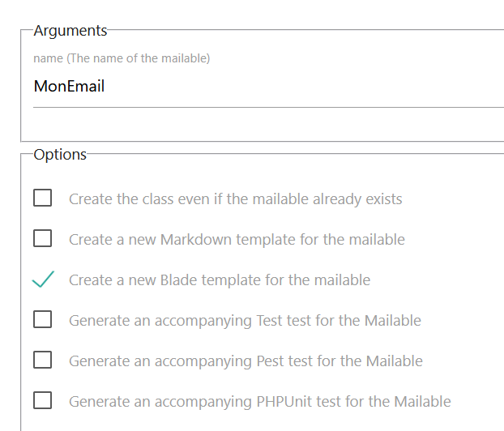Screen dimensions: 504x431
Task: Click 'Create a new Blade template' label text
Action: pos(219,280)
